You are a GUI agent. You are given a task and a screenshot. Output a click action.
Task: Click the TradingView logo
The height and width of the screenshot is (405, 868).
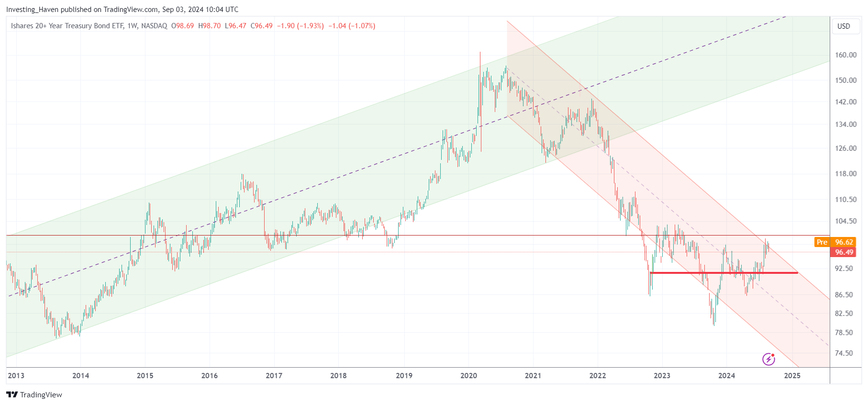coord(34,394)
